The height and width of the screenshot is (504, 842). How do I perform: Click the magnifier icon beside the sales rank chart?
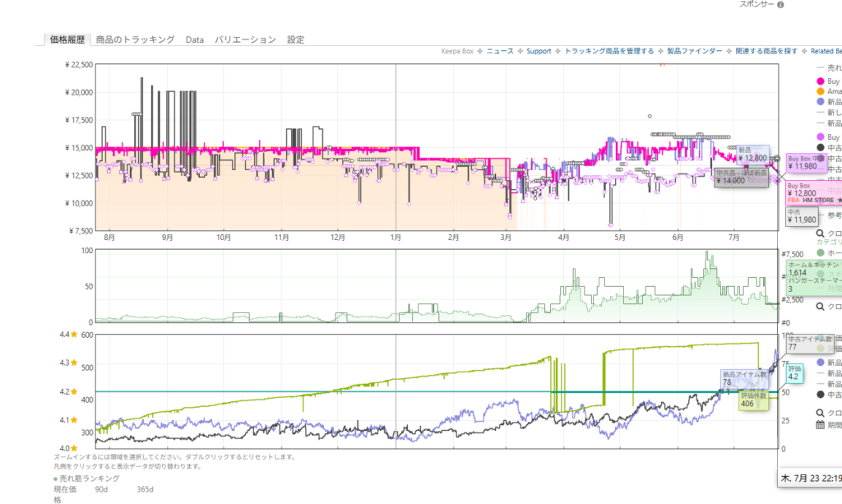point(820,307)
